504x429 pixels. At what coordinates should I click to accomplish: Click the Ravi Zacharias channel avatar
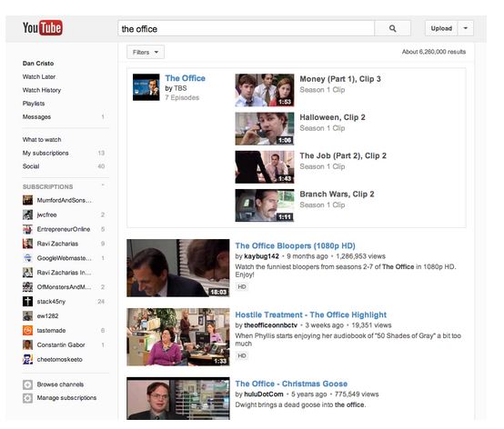(x=27, y=244)
